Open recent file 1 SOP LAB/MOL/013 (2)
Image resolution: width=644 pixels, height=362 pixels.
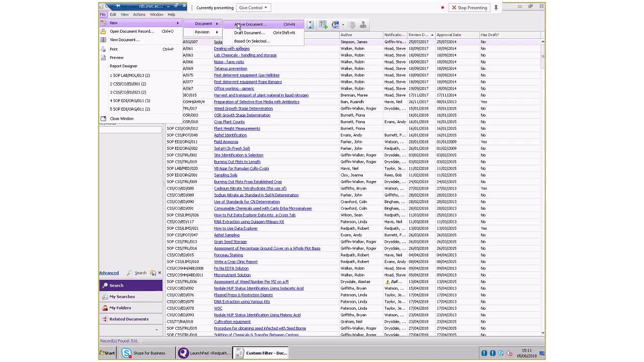pyautogui.click(x=140, y=75)
